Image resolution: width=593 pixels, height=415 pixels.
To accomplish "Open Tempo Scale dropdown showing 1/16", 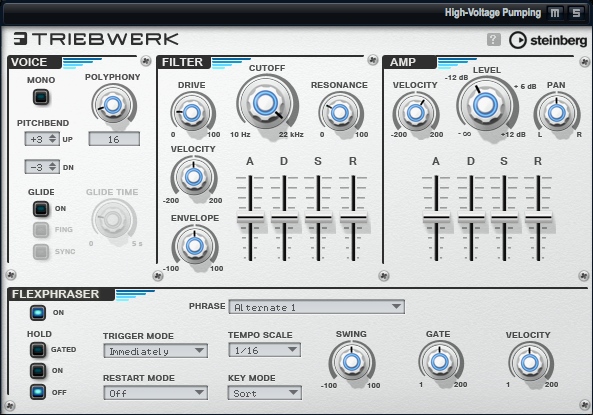I will pyautogui.click(x=264, y=350).
